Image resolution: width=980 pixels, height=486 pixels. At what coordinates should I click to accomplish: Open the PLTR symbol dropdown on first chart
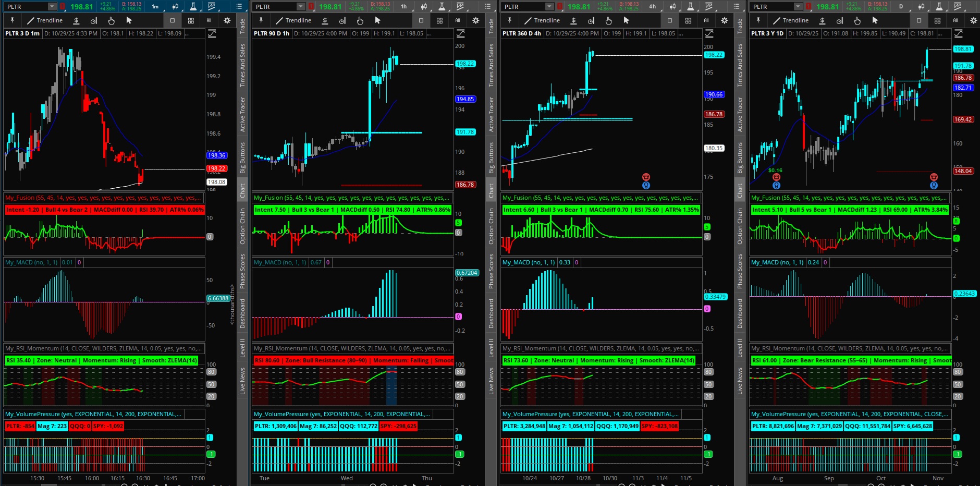51,6
